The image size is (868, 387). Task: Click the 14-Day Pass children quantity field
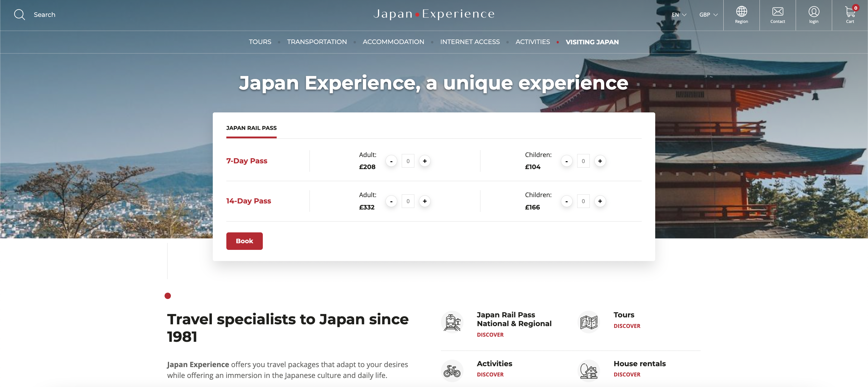pos(583,201)
